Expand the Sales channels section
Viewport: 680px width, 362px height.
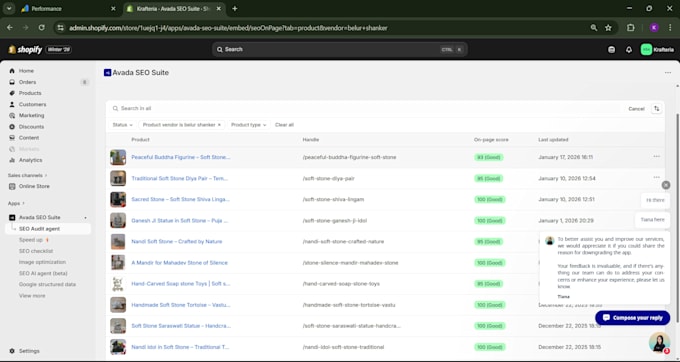click(x=27, y=175)
